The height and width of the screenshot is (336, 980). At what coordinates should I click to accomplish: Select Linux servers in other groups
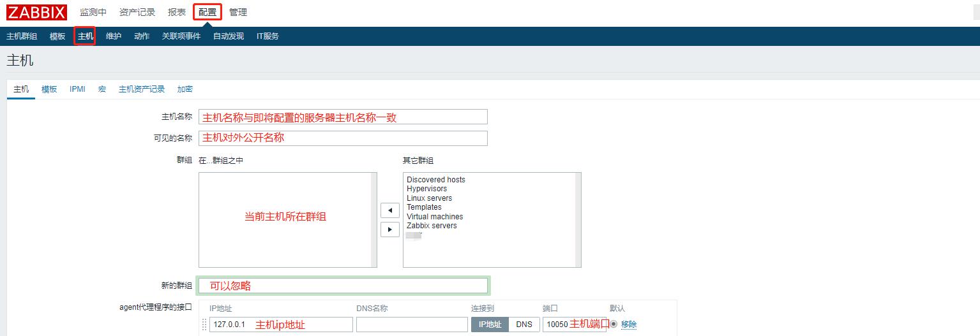point(429,198)
